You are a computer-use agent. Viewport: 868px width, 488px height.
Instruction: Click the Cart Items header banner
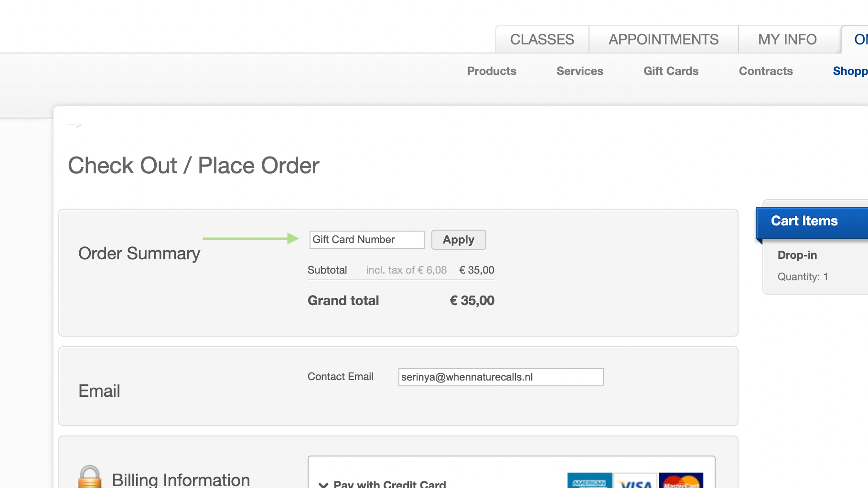pos(811,222)
